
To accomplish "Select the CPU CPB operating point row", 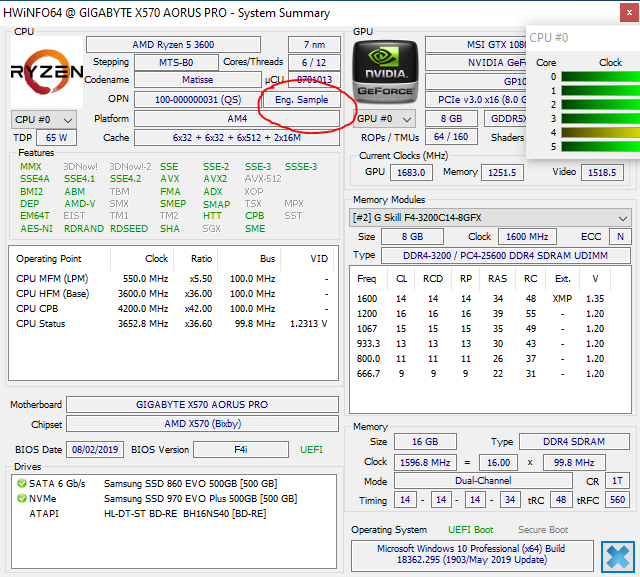I will 172,309.
